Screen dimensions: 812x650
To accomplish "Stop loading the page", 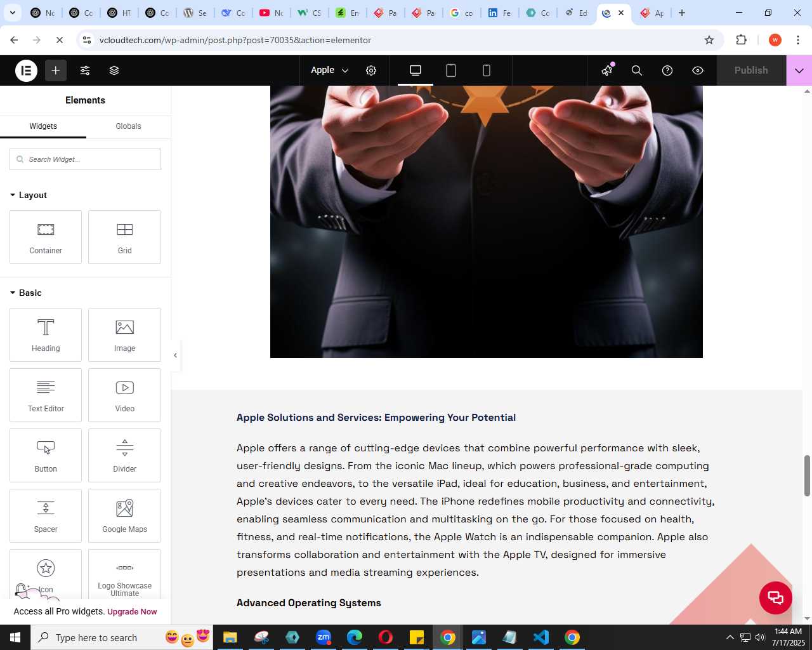I will point(60,40).
